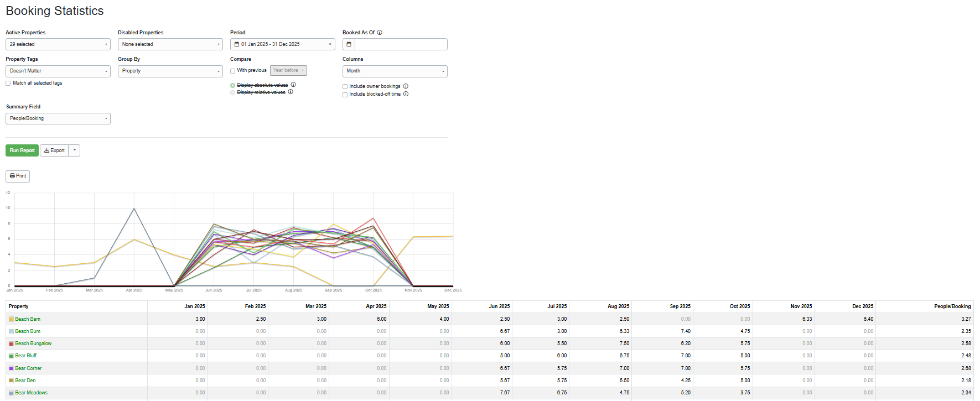Screen dimensions: 980x401
Task: Click info icon next to Booked As Of
Action: tap(380, 33)
